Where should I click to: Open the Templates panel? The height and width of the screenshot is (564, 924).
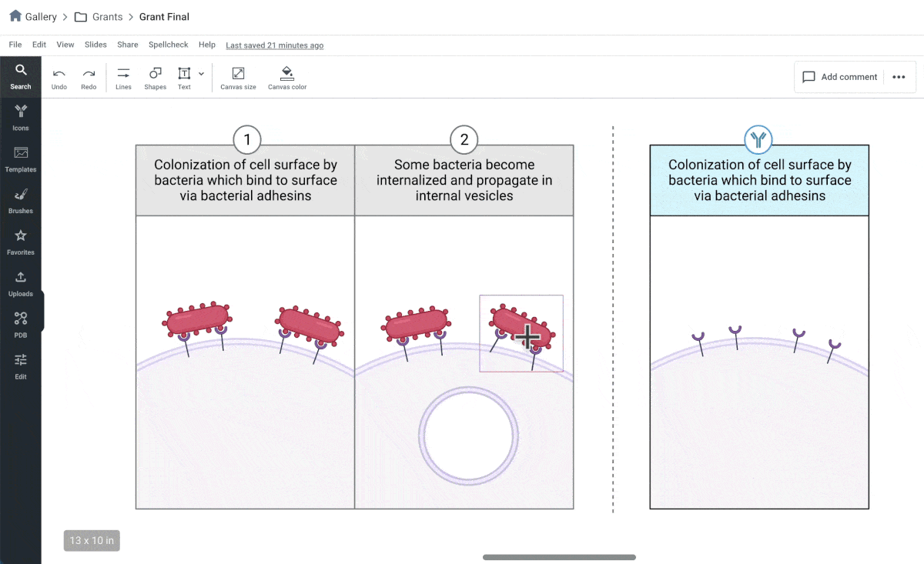click(21, 160)
